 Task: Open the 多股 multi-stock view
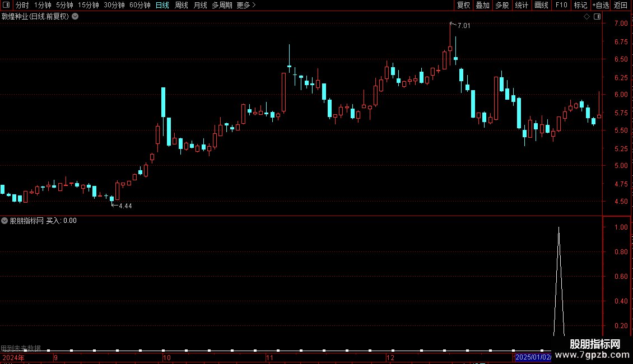pos(502,5)
